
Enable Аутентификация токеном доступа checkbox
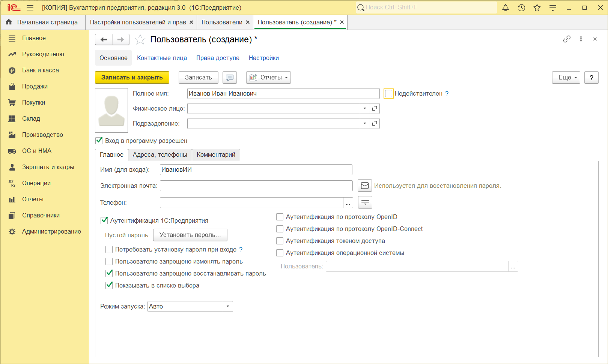tap(280, 241)
